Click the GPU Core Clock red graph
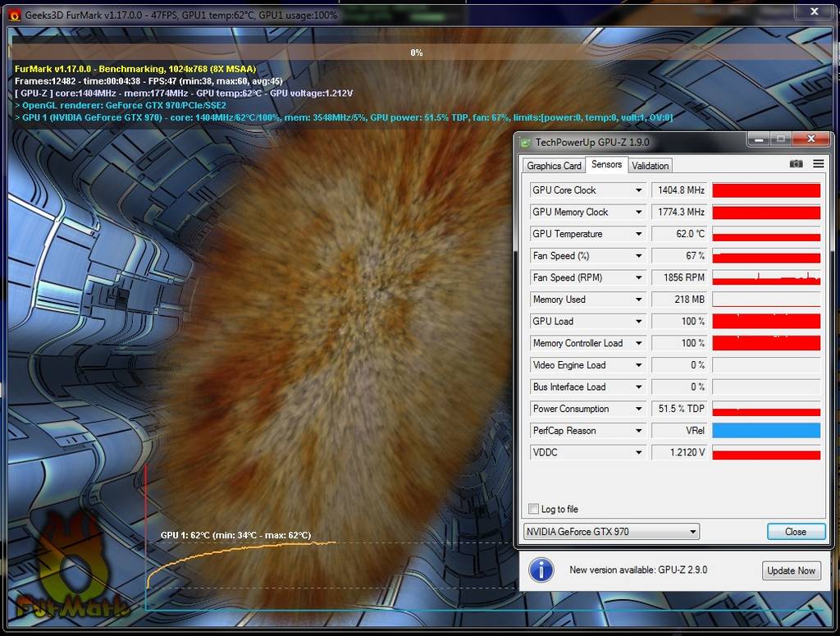 (x=766, y=190)
